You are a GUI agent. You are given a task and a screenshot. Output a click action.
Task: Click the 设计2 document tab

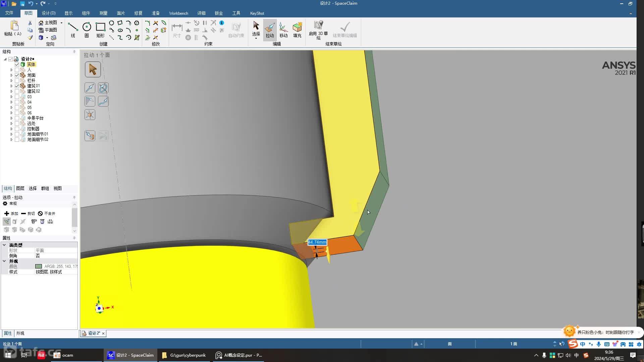coord(94,333)
